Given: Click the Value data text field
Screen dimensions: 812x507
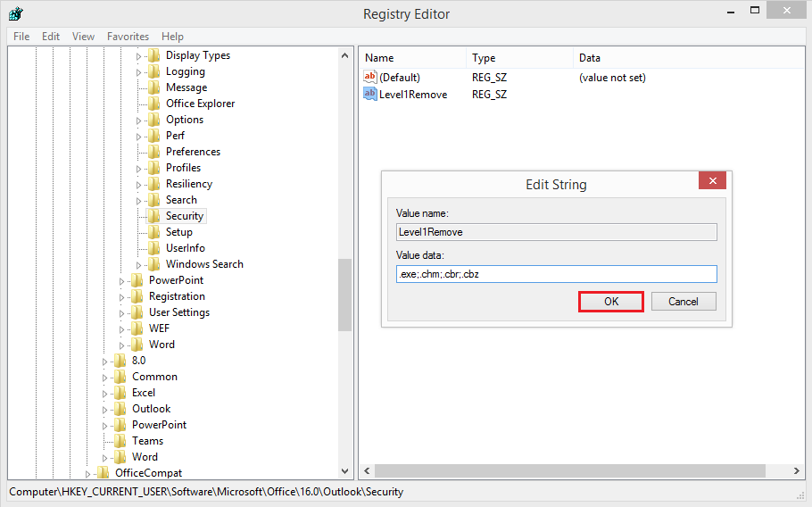Looking at the screenshot, I should 556,274.
